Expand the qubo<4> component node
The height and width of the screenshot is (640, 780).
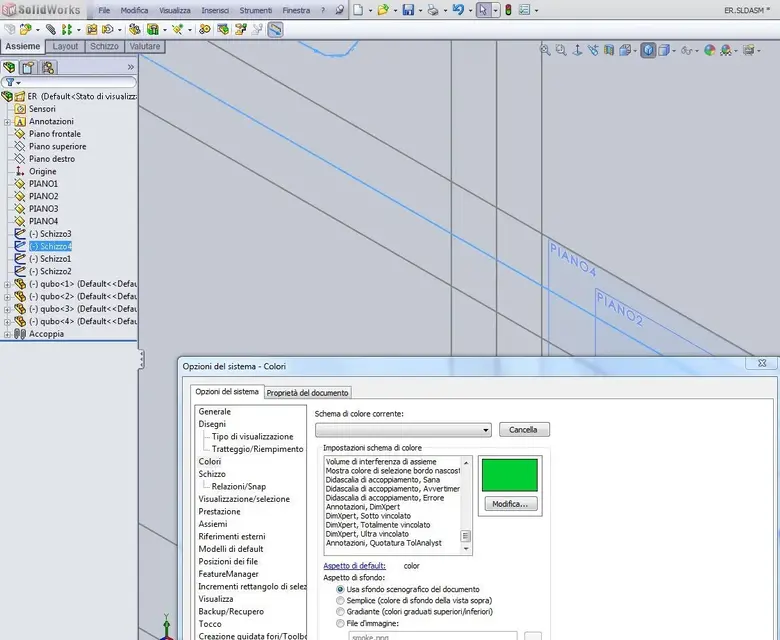coord(7,322)
